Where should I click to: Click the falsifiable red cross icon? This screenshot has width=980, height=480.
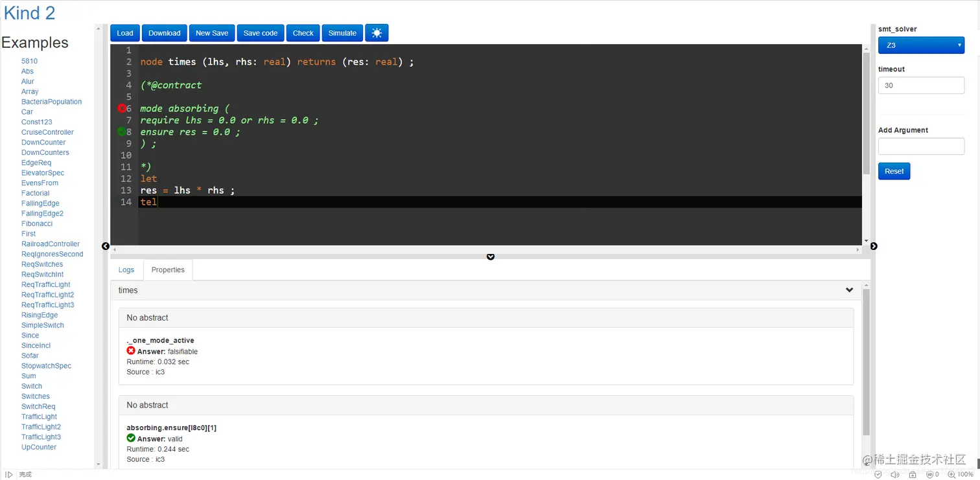click(x=131, y=351)
